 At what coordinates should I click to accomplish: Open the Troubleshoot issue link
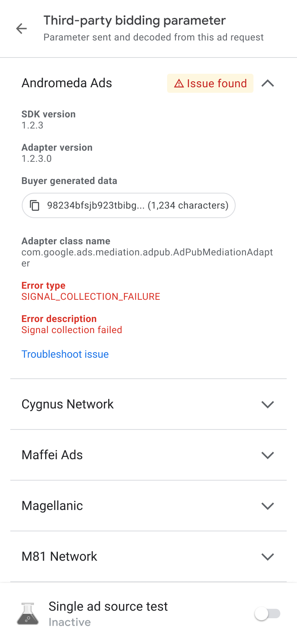click(x=65, y=354)
